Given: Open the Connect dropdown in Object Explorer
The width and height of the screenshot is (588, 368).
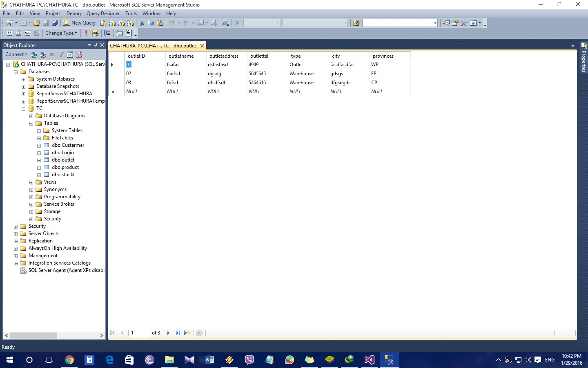Looking at the screenshot, I should pyautogui.click(x=16, y=54).
